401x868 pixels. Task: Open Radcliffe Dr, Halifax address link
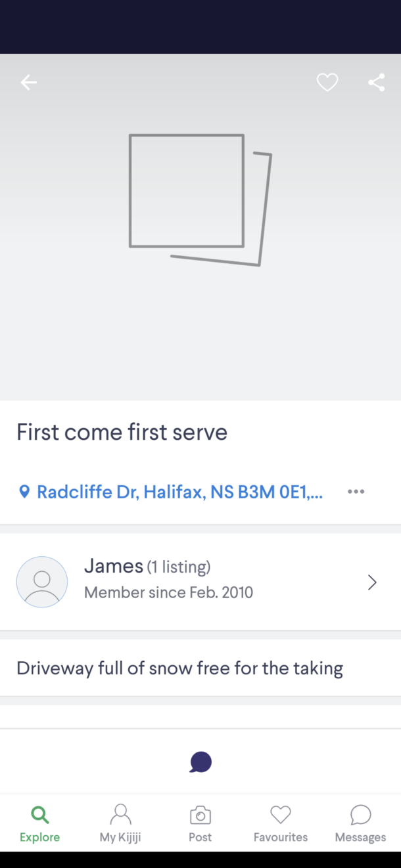(179, 492)
